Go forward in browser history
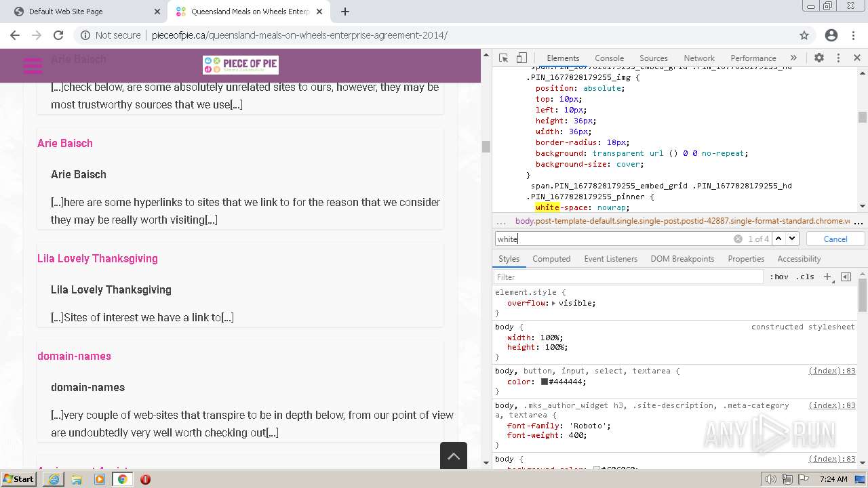868x488 pixels. [37, 35]
